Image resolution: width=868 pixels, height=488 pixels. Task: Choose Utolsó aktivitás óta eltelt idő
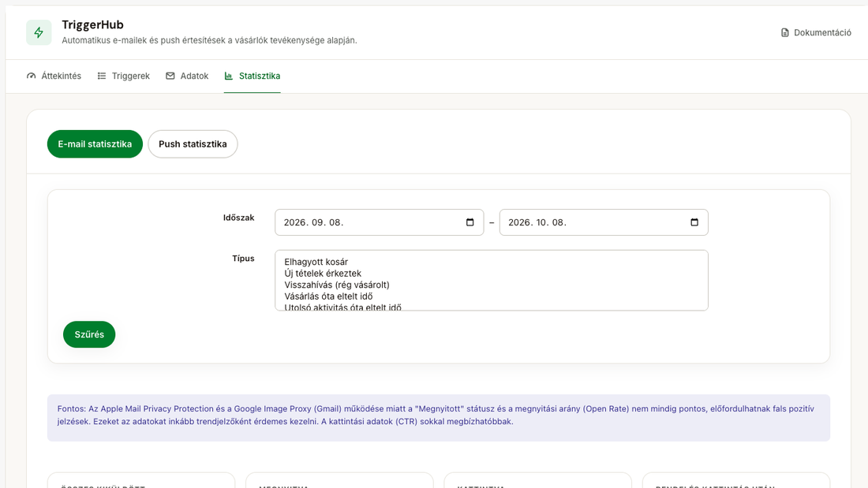[491, 307]
